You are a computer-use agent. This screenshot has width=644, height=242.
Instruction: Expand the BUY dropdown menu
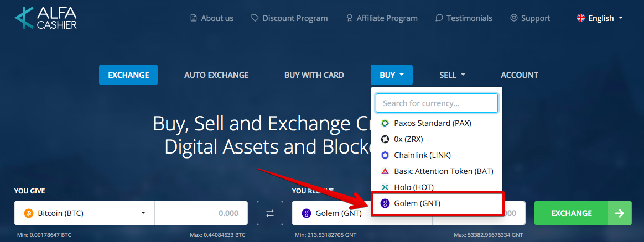391,75
